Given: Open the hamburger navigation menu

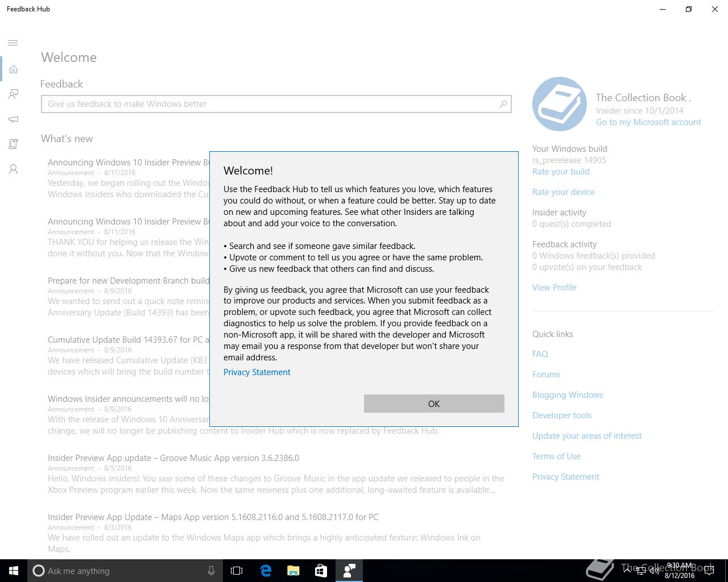Looking at the screenshot, I should tap(13, 43).
